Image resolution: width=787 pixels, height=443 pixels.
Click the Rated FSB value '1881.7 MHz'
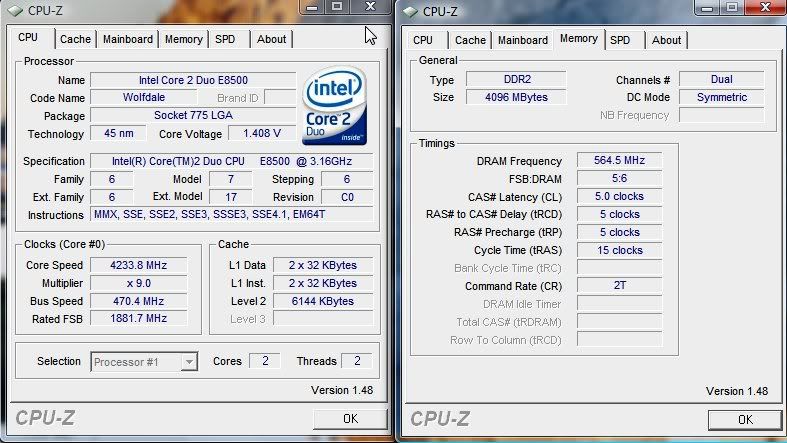[139, 318]
